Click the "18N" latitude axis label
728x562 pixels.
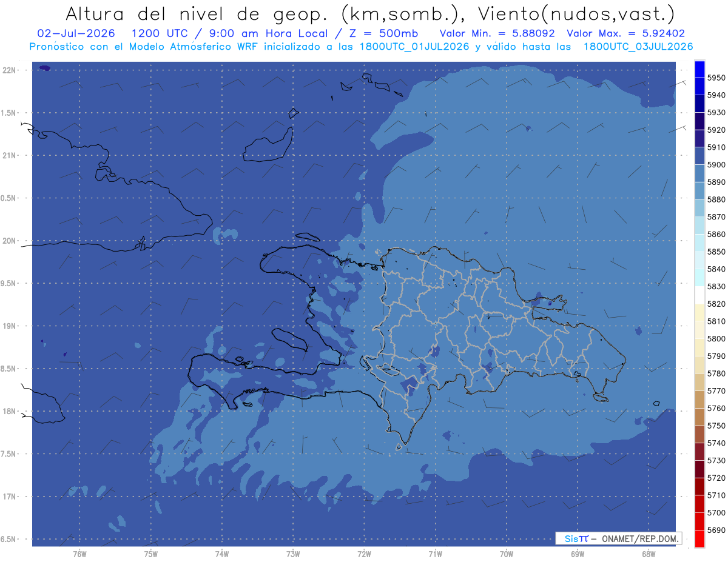coord(10,412)
